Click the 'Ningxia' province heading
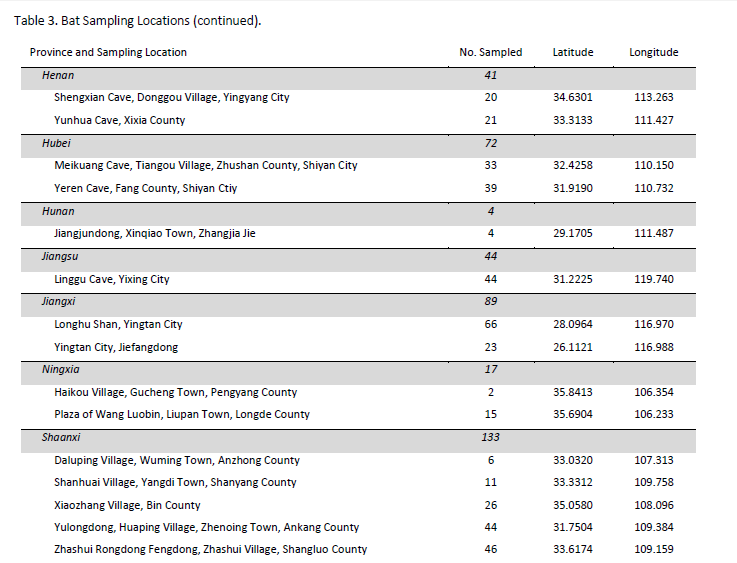737x563 pixels. click(60, 369)
